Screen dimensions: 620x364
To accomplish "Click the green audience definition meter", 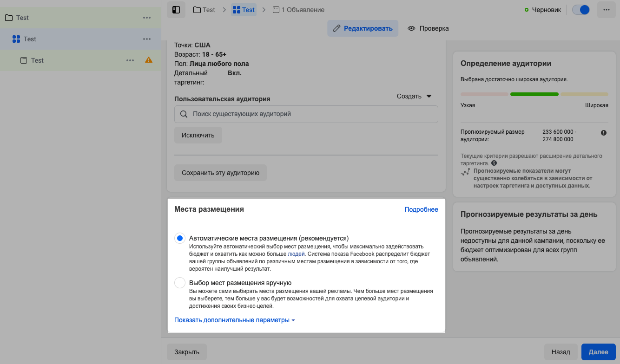I will pos(534,94).
